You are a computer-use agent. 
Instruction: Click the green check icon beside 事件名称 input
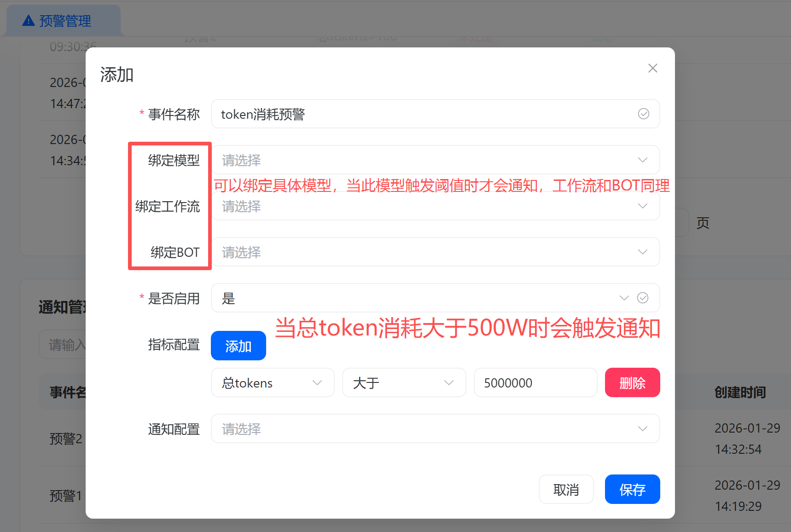(x=643, y=114)
